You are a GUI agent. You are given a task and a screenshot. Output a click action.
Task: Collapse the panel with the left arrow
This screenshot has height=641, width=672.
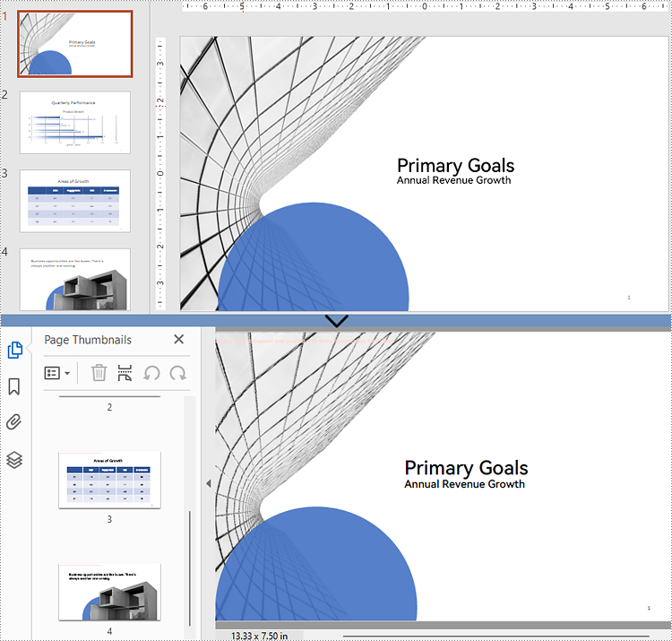209,483
